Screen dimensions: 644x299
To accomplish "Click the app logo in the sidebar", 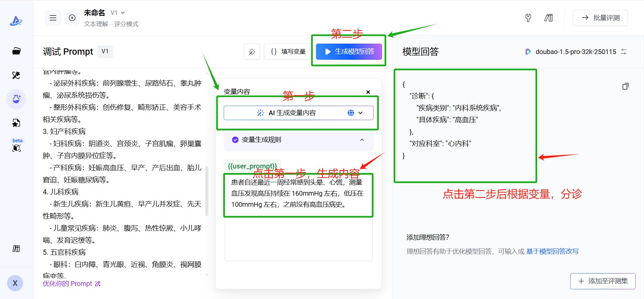I will click(16, 21).
